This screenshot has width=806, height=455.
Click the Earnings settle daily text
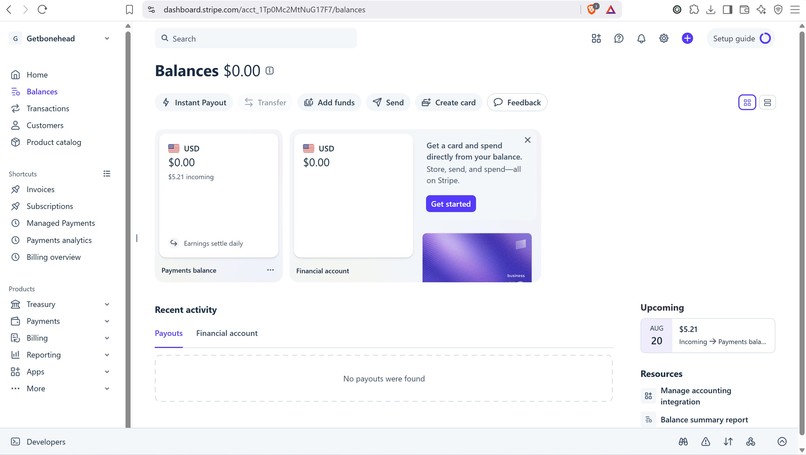(213, 243)
